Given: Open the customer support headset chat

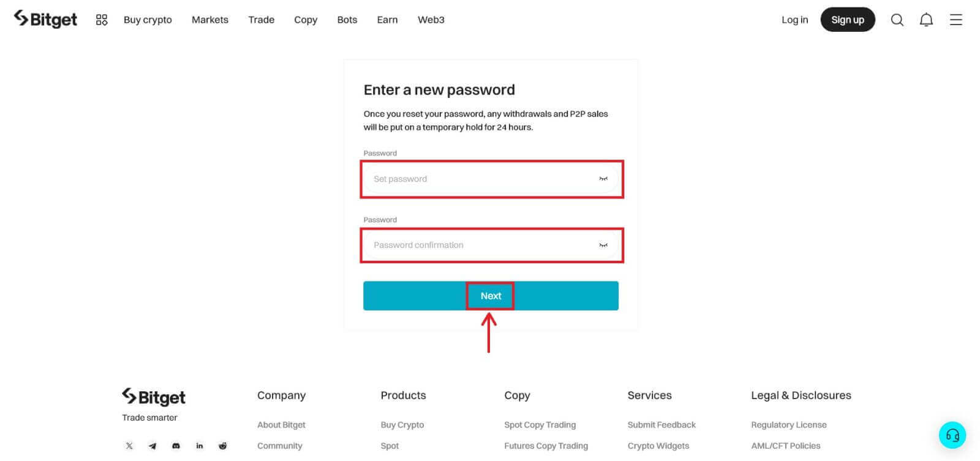Looking at the screenshot, I should pos(952,435).
